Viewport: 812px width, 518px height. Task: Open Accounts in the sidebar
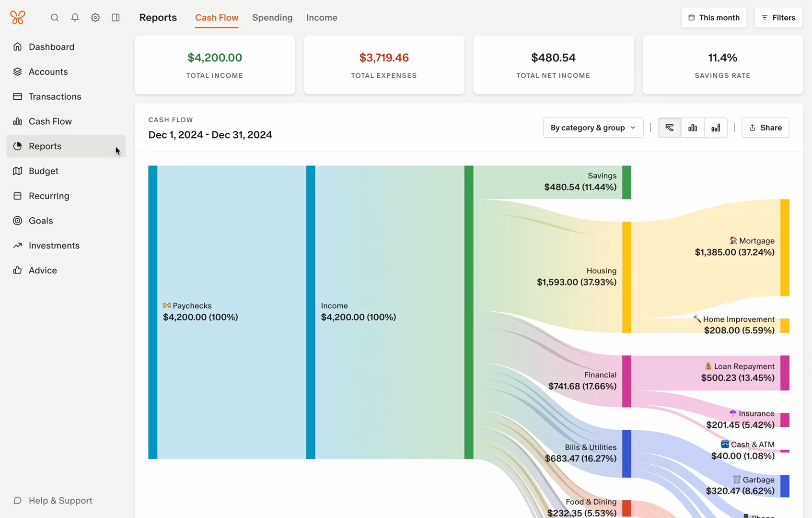tap(48, 72)
